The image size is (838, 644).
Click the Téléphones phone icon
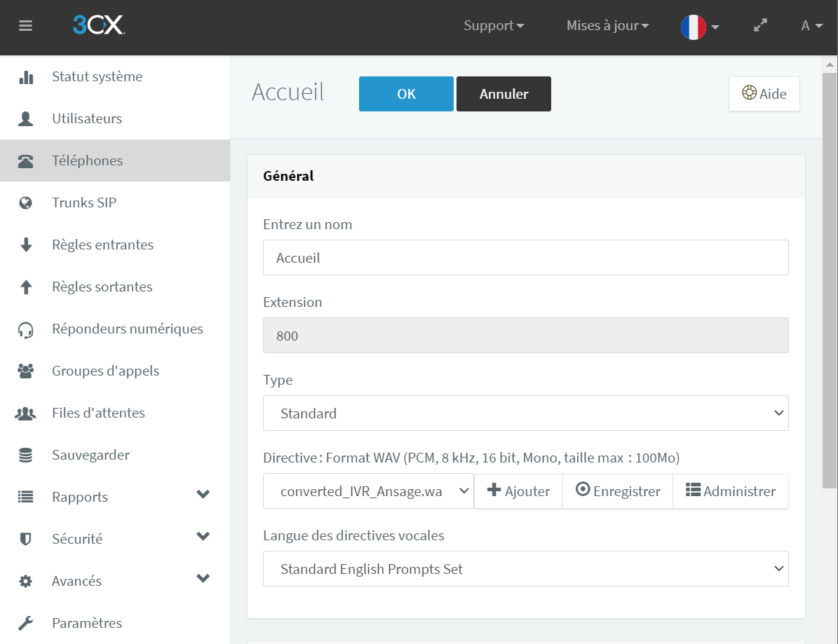[26, 160]
